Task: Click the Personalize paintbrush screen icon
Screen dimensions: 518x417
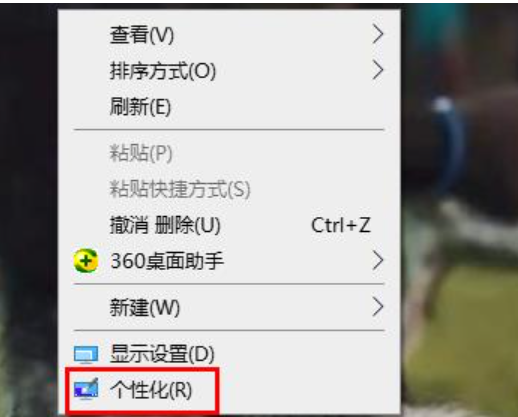Action: coord(86,389)
